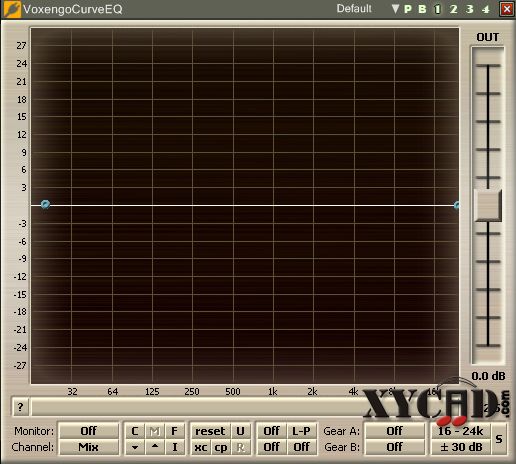Image resolution: width=516 pixels, height=464 pixels.
Task: Open the Monitor Off selector
Action: pyautogui.click(x=89, y=431)
